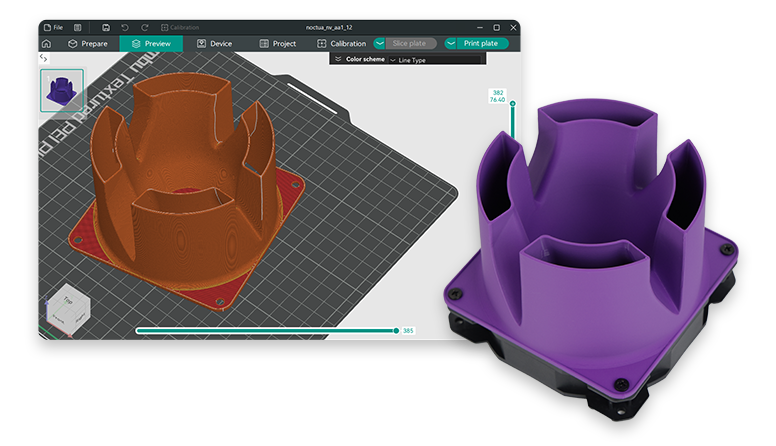Viewport: 776px width, 446px height.
Task: Redo the last undone action
Action: (145, 28)
